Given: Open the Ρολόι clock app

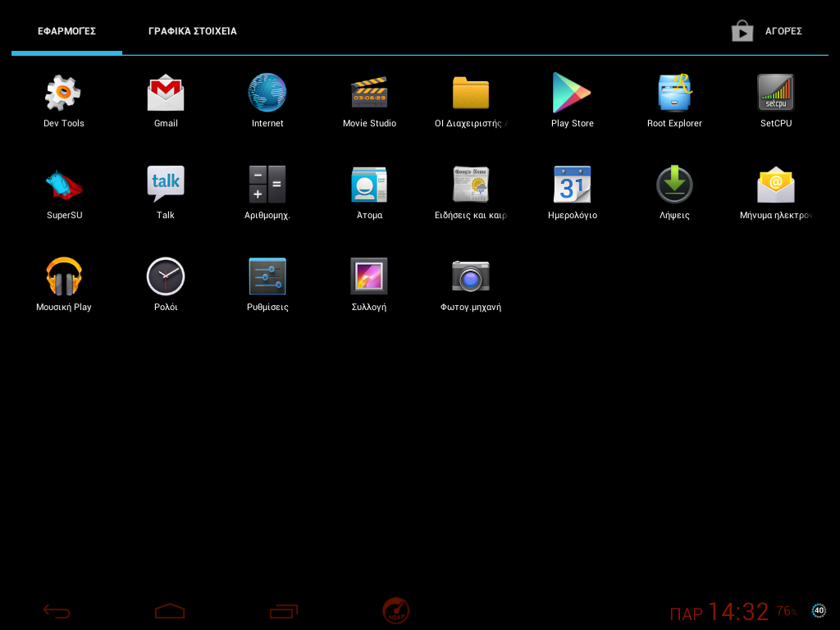Looking at the screenshot, I should click(x=166, y=276).
